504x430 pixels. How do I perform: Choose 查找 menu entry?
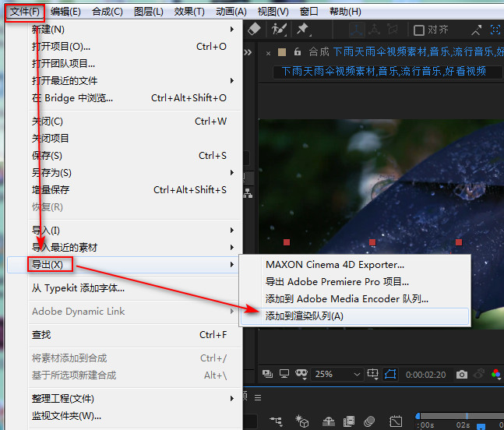135,335
